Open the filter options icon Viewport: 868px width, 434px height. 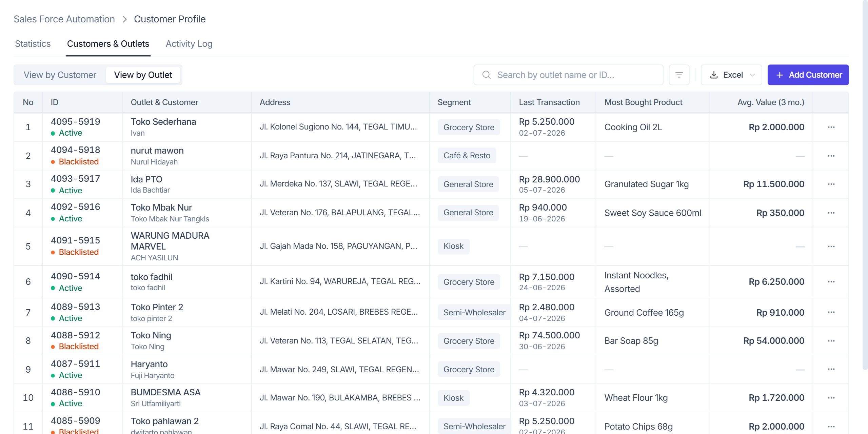coord(679,75)
